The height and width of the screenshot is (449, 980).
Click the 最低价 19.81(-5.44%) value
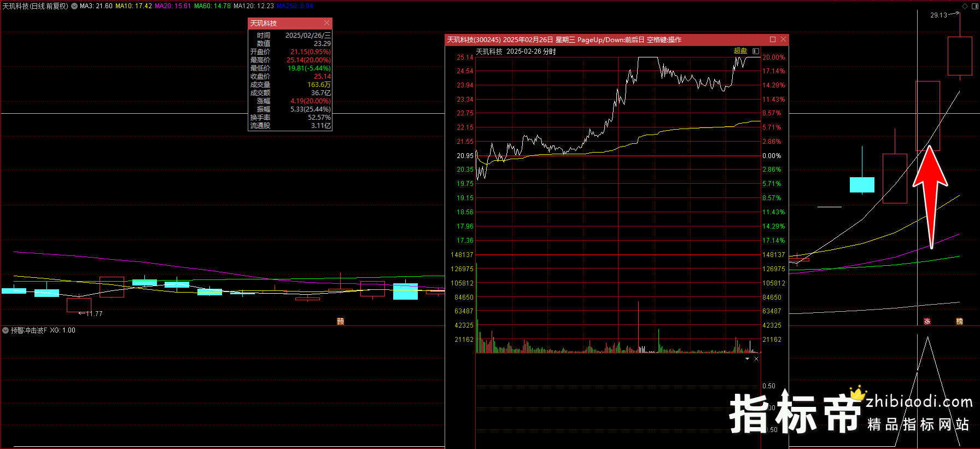(309, 68)
